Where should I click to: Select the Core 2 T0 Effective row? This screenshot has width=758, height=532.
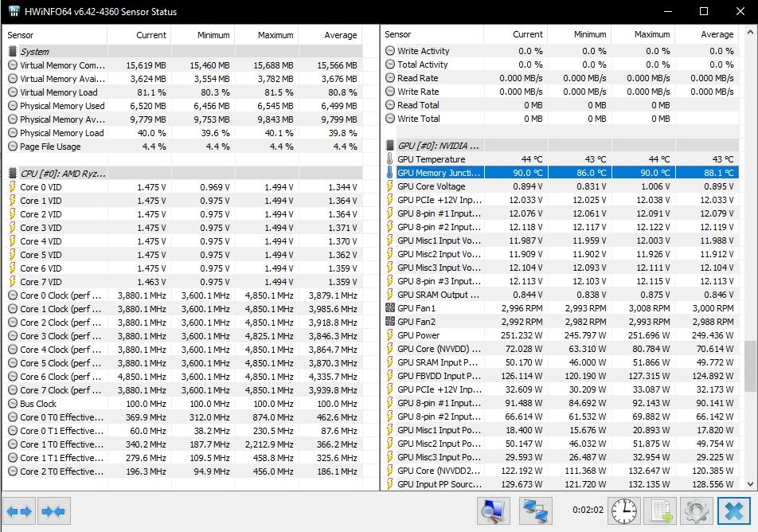[185, 471]
